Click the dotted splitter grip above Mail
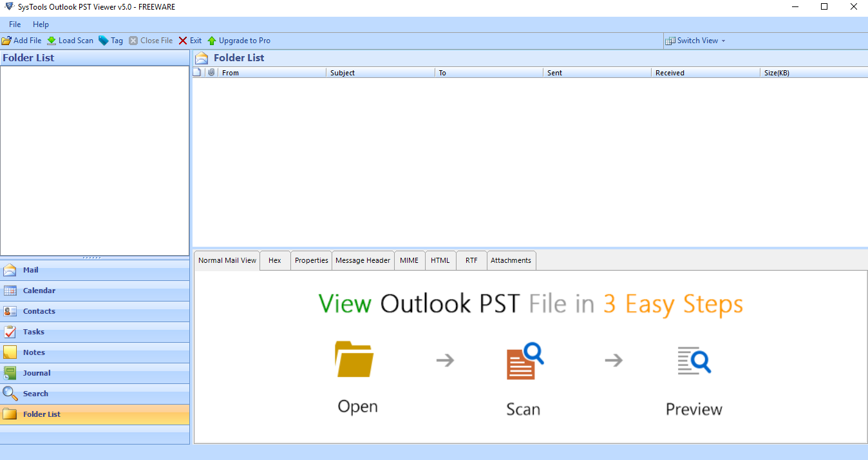This screenshot has height=460, width=868. tap(92, 258)
